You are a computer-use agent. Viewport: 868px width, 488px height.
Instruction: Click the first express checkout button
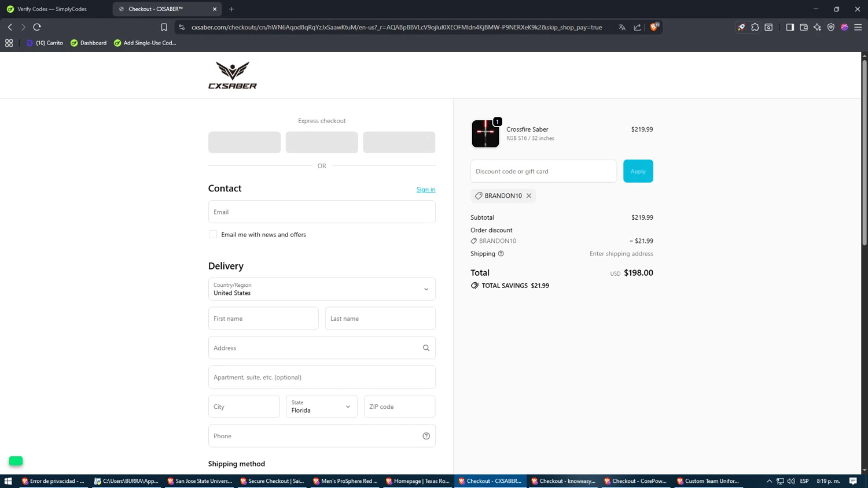point(244,142)
